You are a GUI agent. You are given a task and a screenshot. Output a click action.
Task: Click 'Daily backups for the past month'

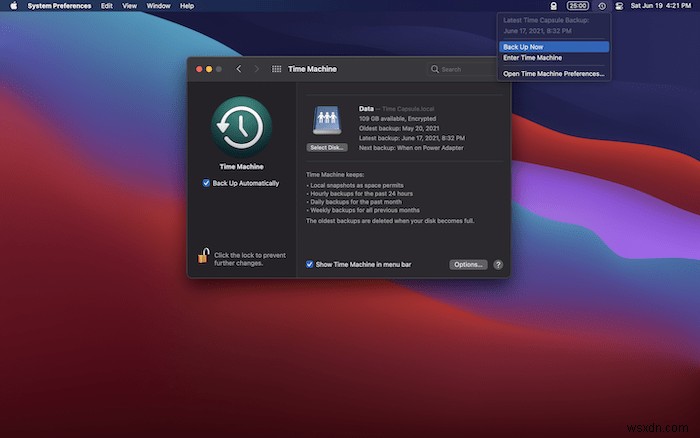pos(356,202)
